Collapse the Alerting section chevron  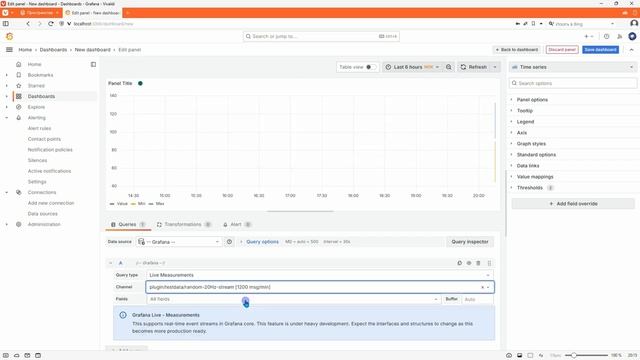(7, 118)
